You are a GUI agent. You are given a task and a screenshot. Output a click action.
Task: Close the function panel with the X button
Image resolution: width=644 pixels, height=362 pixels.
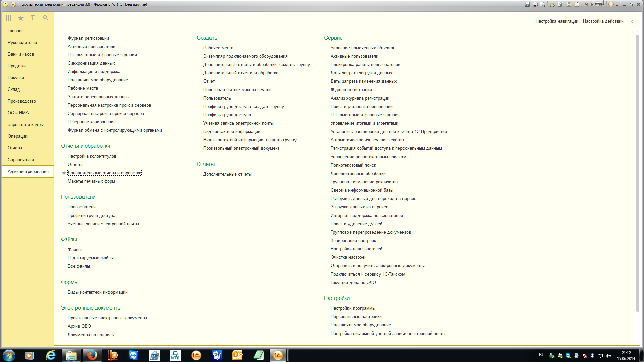point(632,21)
